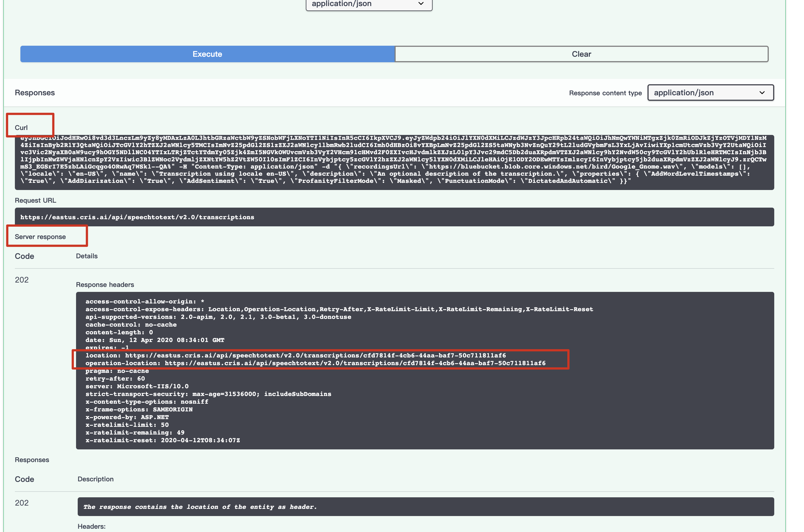Viewport: 804px width, 532px height.
Task: Click the Headers: label at bottom
Action: [91, 526]
